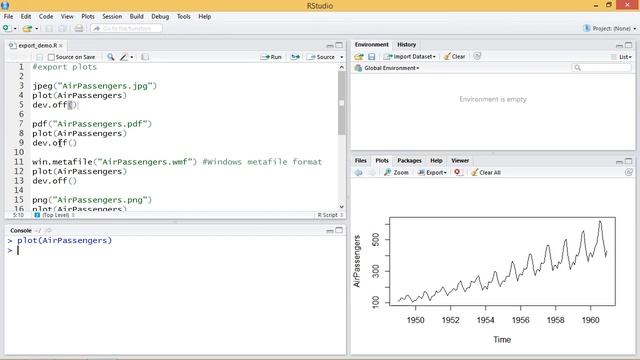Switch to the History tab

click(x=407, y=44)
